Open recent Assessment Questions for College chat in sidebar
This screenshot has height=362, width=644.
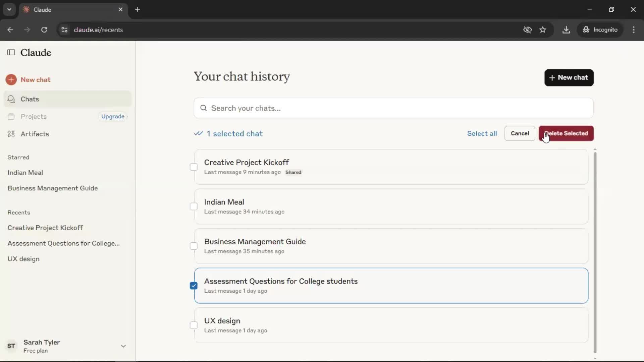[64, 243]
